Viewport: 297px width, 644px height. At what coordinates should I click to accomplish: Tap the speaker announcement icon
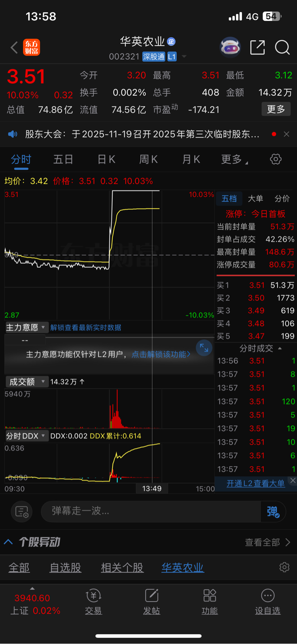[13, 134]
